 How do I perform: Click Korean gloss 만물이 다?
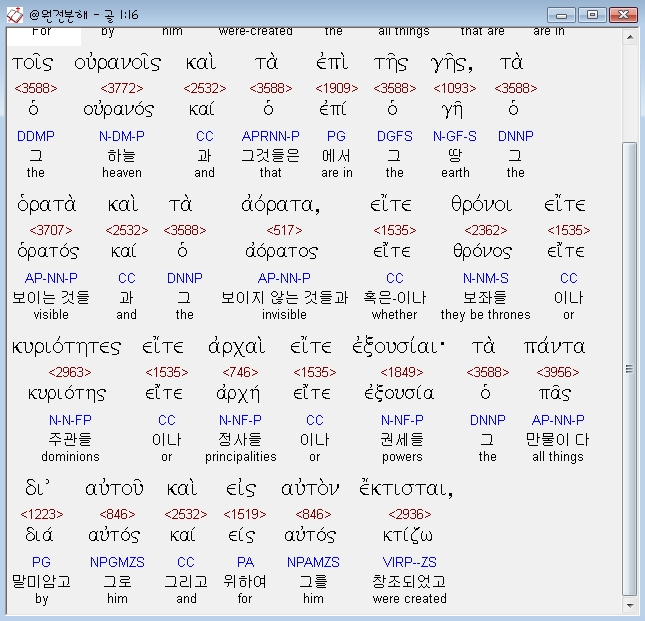pyautogui.click(x=557, y=440)
